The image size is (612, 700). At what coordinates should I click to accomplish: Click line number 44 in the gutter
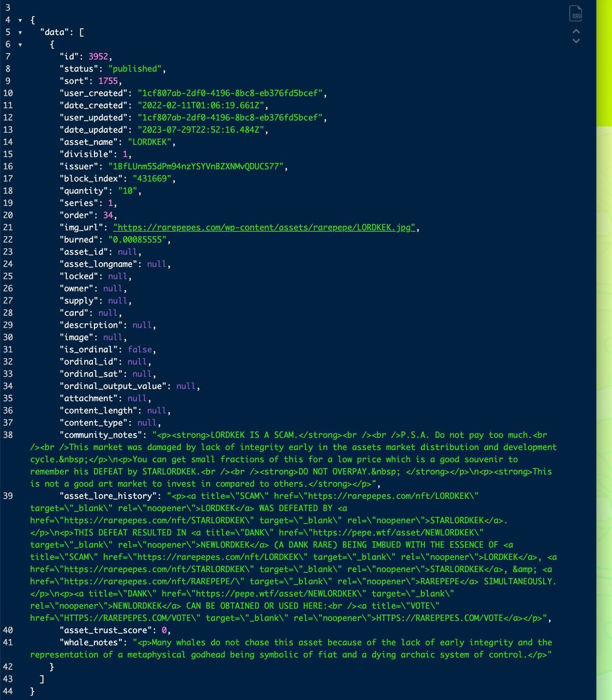coord(8,691)
